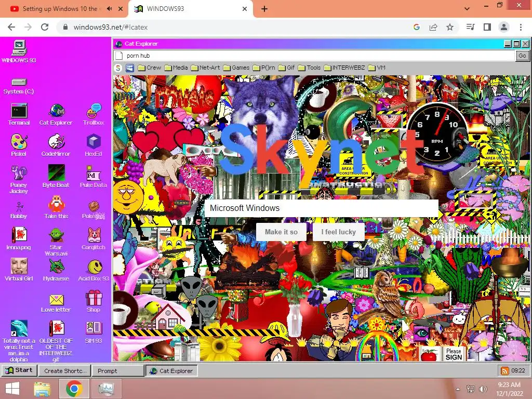Image resolution: width=532 pixels, height=399 pixels.
Task: Click the Skynet S bookmark icon
Action: [x=118, y=68]
